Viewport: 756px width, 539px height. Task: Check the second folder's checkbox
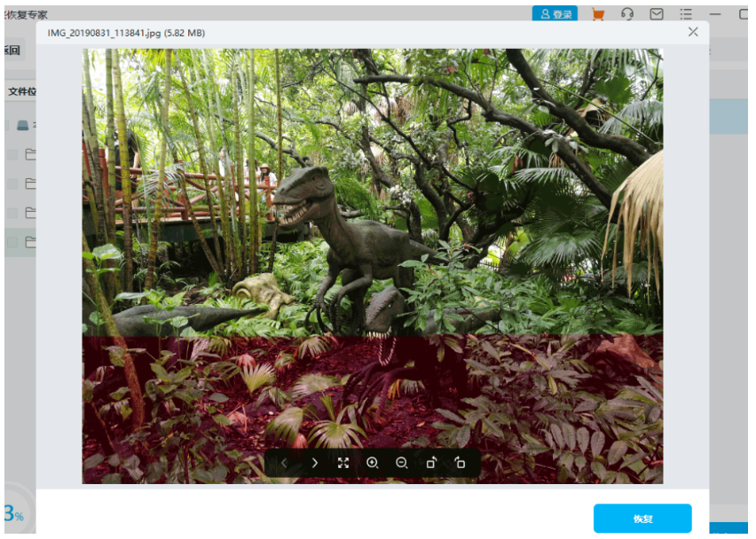click(12, 184)
